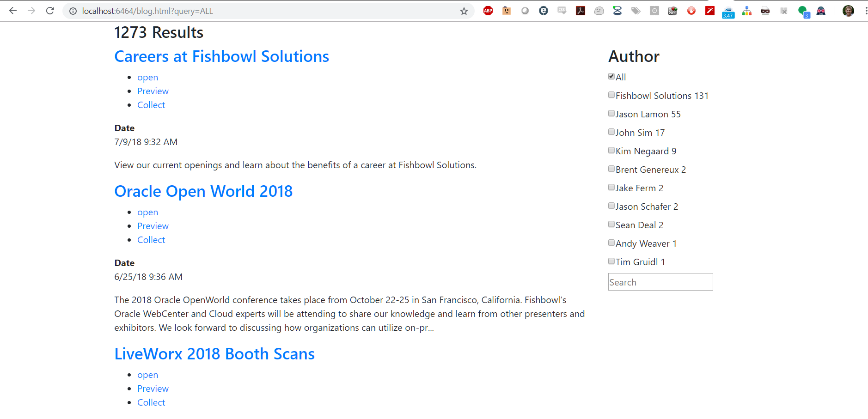
Task: Open the red magic wand extension
Action: (710, 11)
